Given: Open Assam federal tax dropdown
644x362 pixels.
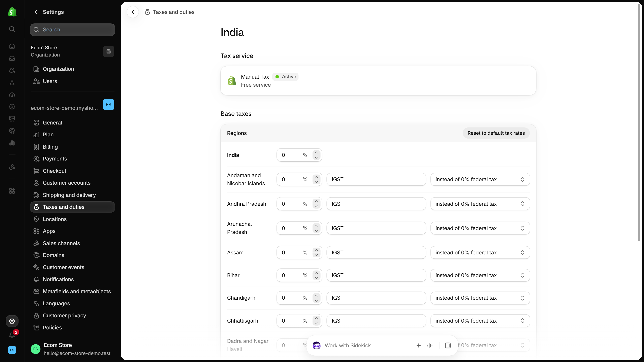Looking at the screenshot, I should [480, 253].
